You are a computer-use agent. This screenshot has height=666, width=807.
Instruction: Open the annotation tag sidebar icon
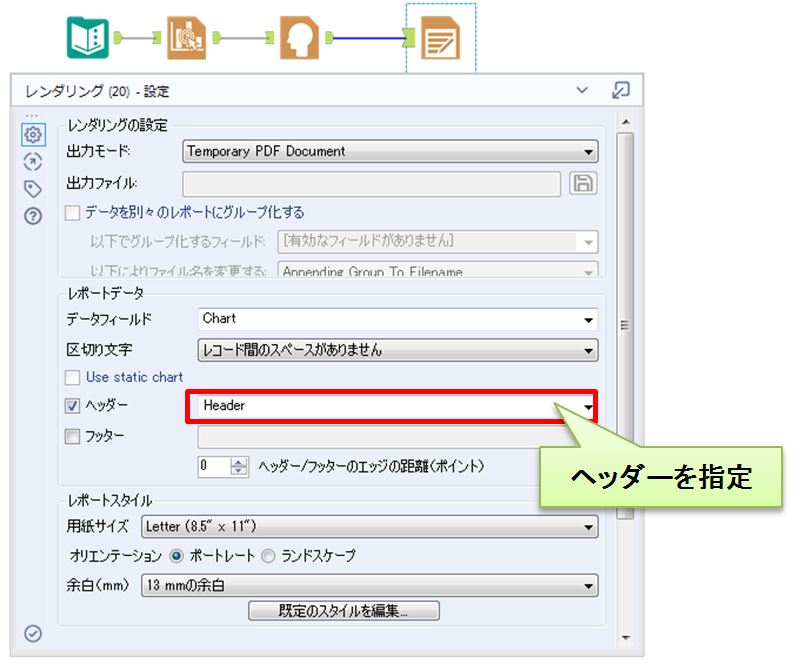[x=33, y=188]
